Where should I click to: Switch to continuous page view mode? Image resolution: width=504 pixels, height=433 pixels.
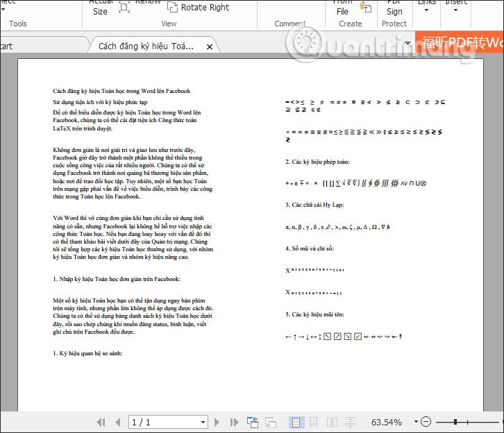pyautogui.click(x=314, y=422)
